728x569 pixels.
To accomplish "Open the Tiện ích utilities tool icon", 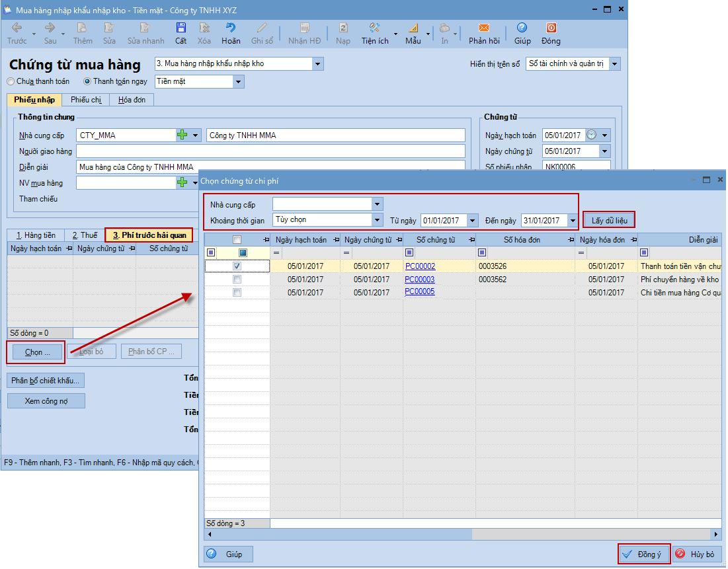I will (374, 28).
